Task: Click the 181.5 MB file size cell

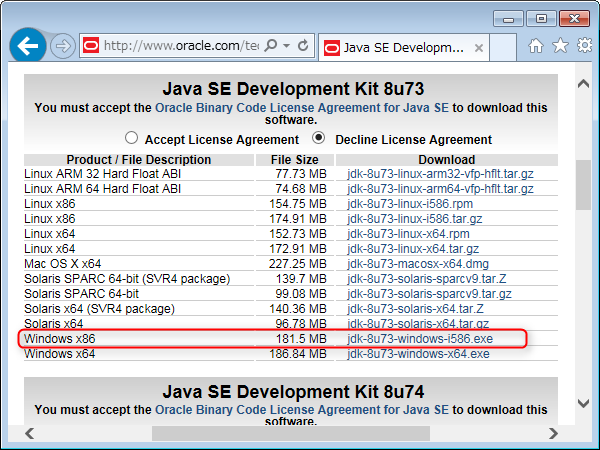Action: (301, 339)
